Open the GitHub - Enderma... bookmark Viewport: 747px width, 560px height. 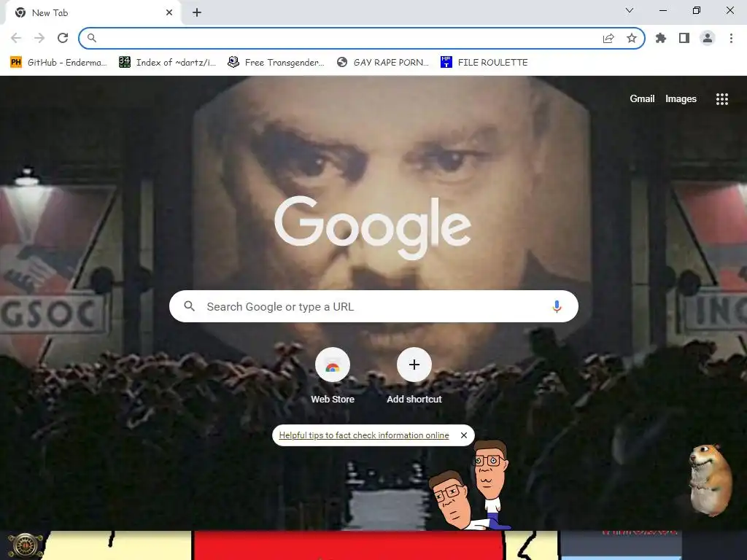[58, 63]
